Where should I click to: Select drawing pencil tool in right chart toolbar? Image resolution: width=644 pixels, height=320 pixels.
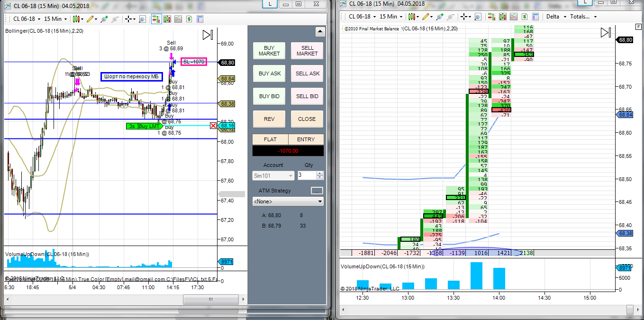pyautogui.click(x=427, y=17)
